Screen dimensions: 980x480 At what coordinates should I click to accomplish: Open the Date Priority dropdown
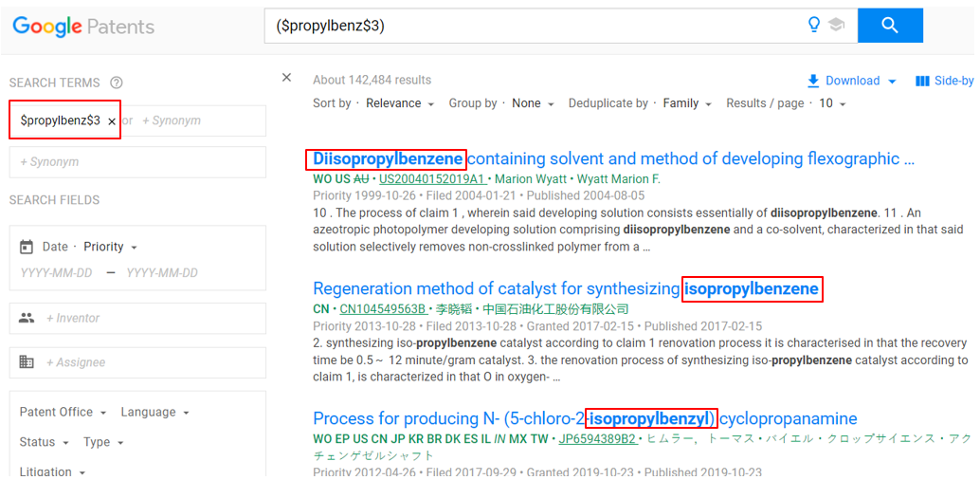coord(111,247)
